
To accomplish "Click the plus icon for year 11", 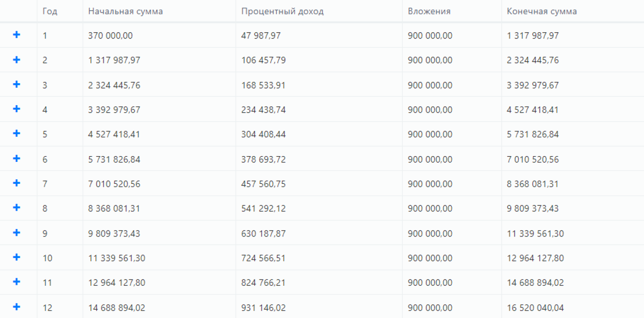I will tap(17, 282).
